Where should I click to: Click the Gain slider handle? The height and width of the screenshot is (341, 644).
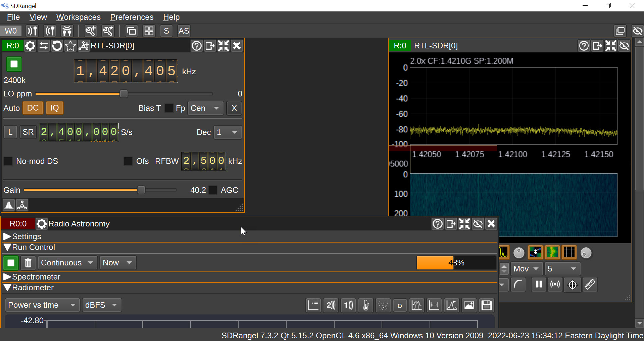tap(141, 190)
